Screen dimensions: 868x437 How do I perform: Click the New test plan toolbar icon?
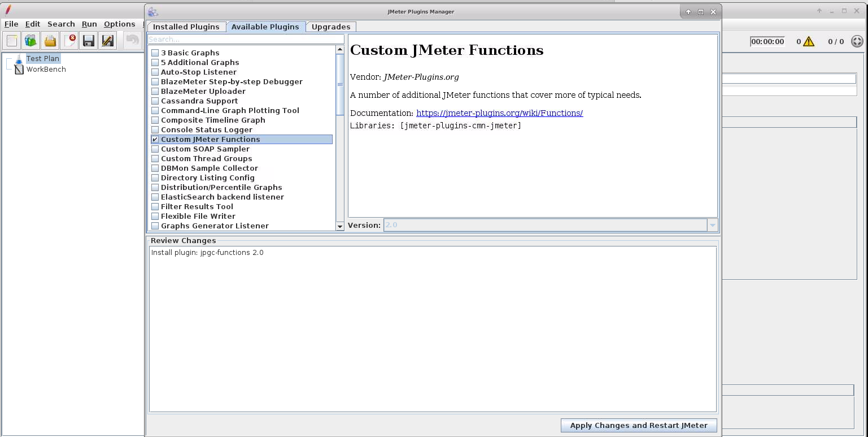(x=12, y=41)
